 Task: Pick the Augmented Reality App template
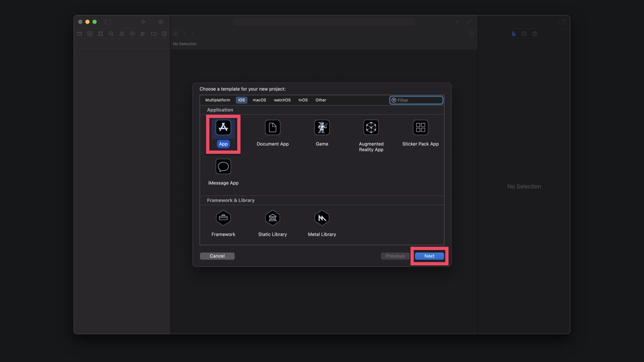click(371, 128)
